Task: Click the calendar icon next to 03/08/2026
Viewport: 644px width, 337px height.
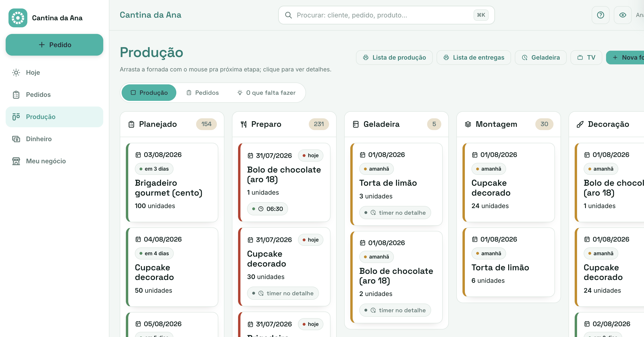Action: coord(138,155)
